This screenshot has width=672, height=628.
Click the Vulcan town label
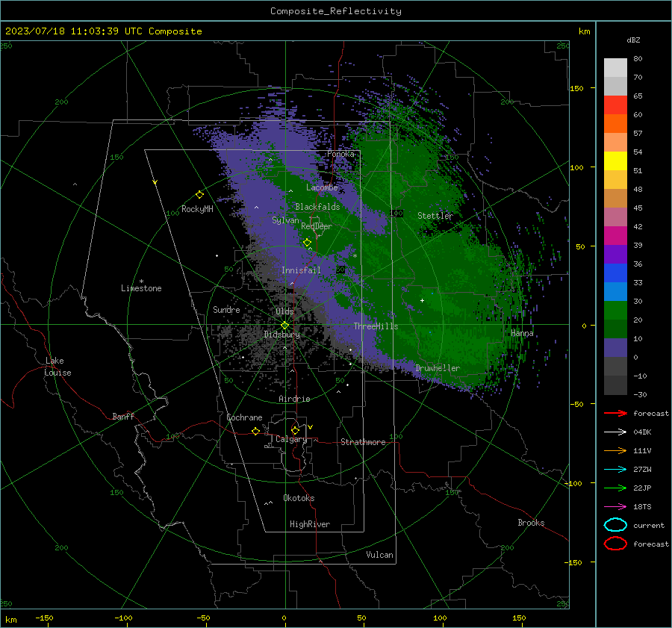coord(379,555)
